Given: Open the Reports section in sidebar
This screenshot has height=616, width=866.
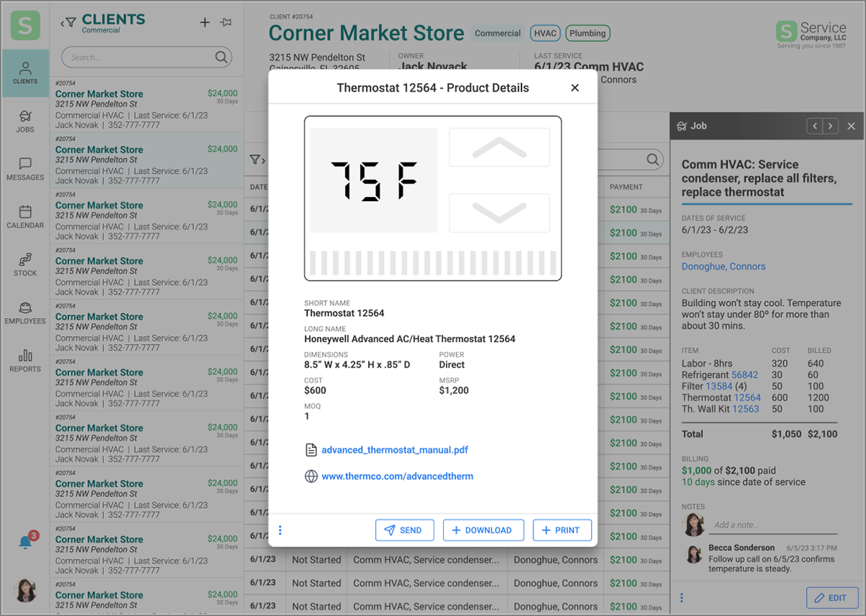Looking at the screenshot, I should tap(25, 361).
